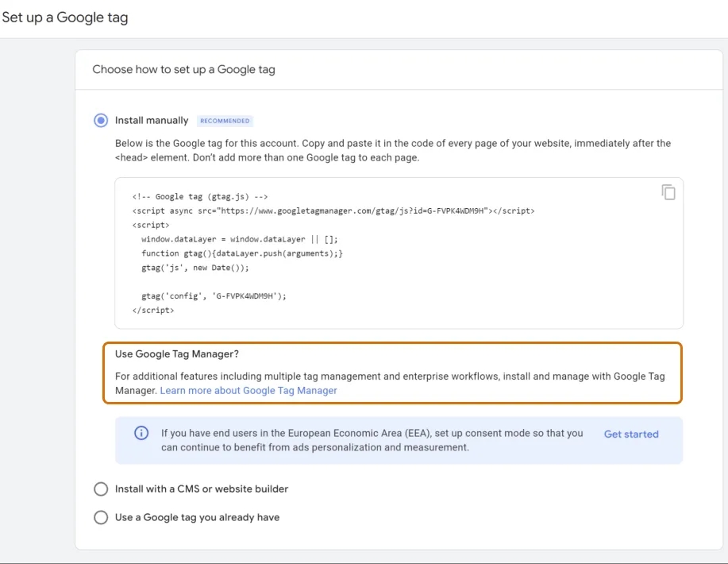Click the window.dataLayer code line

pos(240,239)
